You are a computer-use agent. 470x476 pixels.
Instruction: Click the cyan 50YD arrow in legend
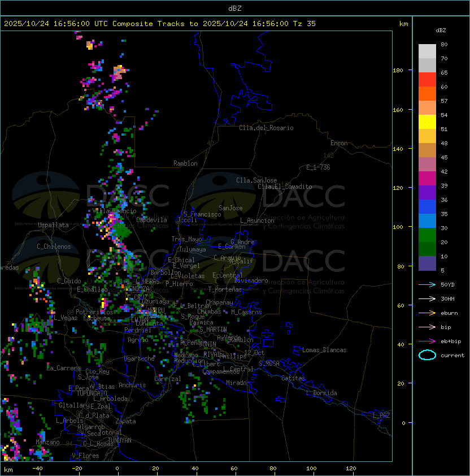[427, 285]
